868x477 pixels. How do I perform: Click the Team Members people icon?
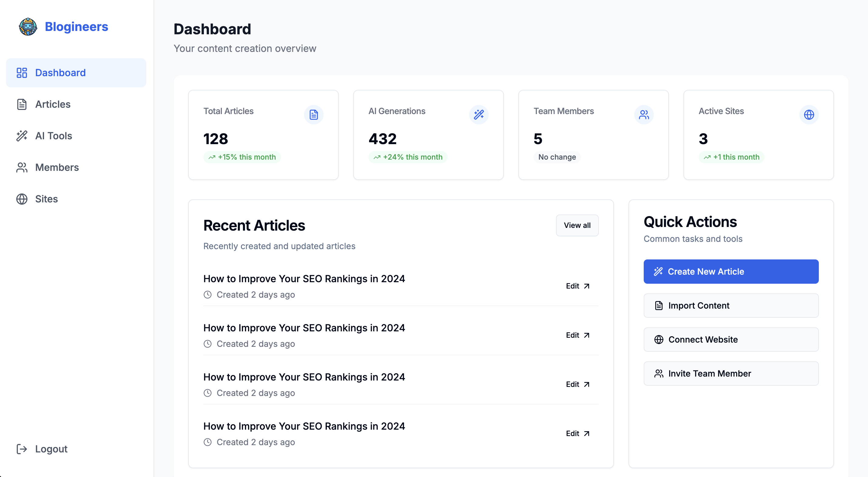pos(644,115)
